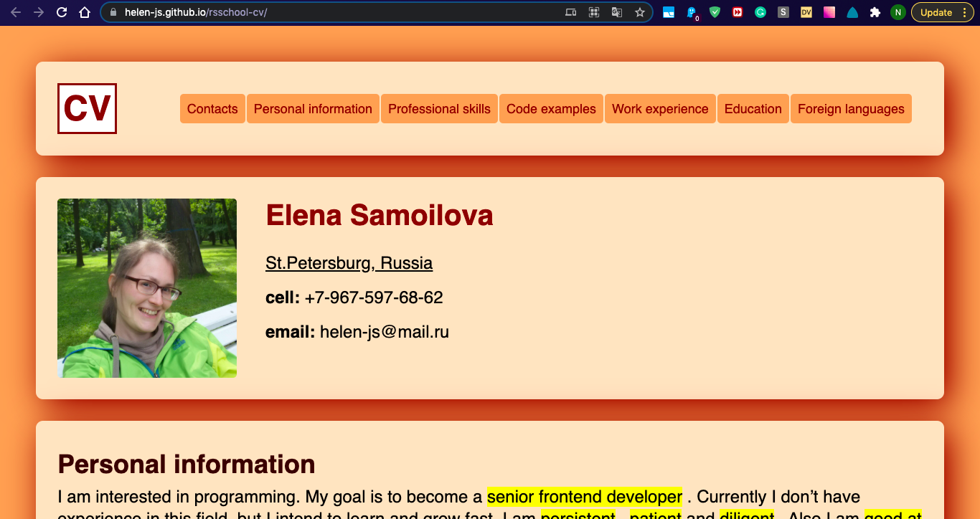
Task: Open the St.Petersburg, Russia link
Action: coord(349,263)
